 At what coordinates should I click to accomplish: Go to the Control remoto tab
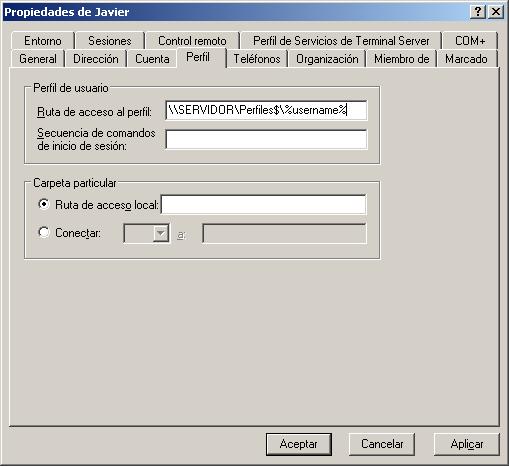(192, 41)
